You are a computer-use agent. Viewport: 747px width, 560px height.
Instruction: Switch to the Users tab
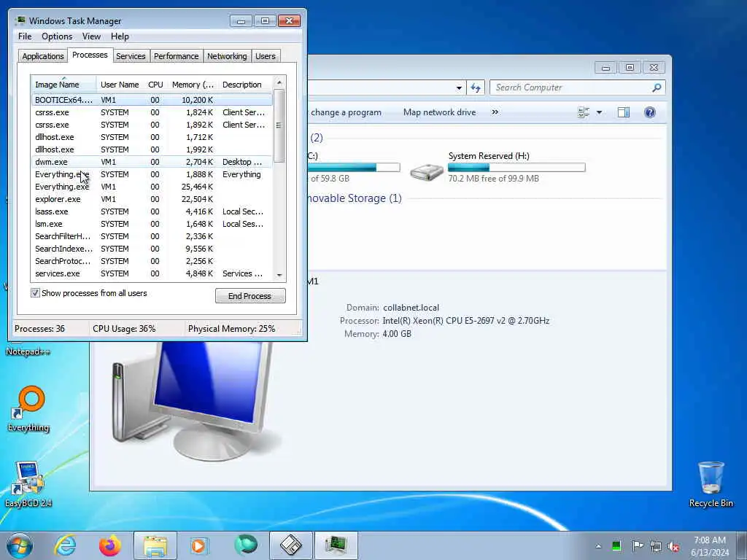pyautogui.click(x=266, y=56)
